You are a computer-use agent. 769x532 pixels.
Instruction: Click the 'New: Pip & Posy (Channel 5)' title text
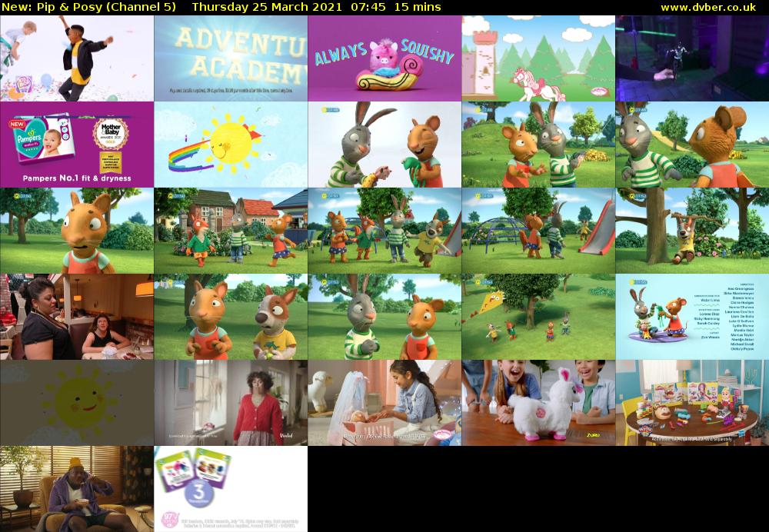pyautogui.click(x=88, y=7)
